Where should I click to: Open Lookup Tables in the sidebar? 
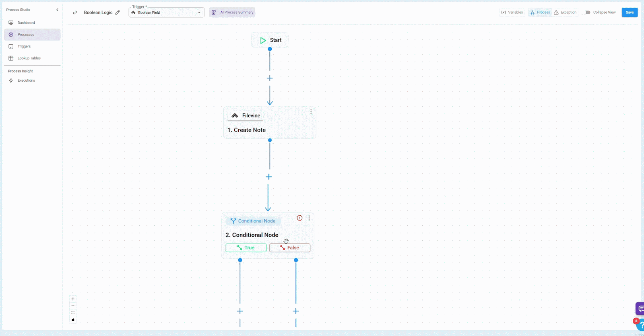pos(29,58)
